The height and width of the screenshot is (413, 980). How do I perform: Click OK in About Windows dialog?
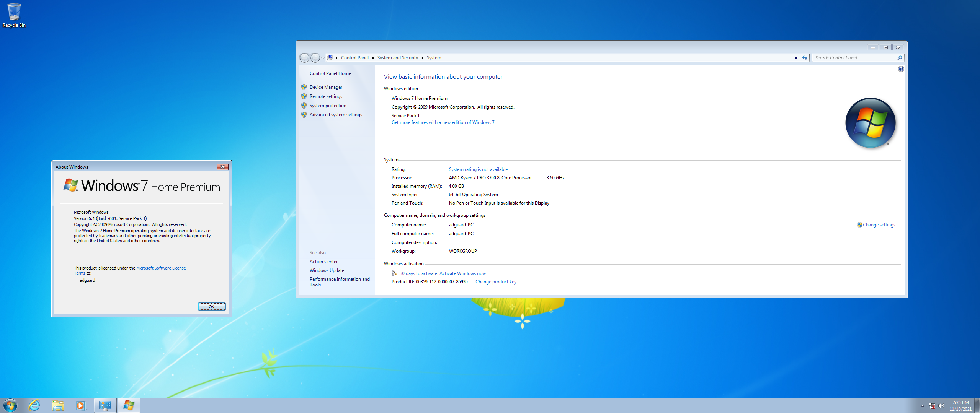pos(212,307)
